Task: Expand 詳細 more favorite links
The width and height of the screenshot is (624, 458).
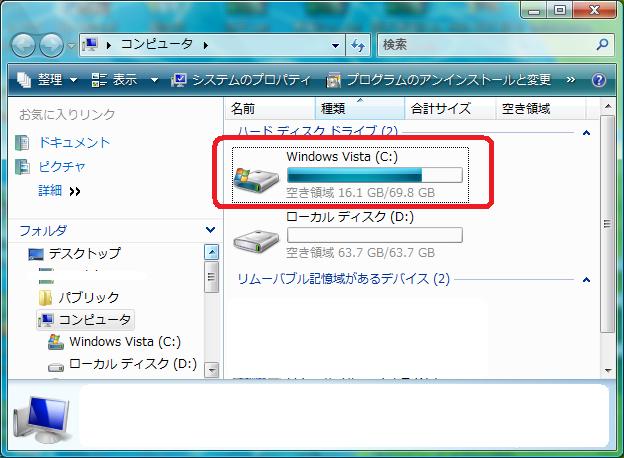Action: click(59, 191)
